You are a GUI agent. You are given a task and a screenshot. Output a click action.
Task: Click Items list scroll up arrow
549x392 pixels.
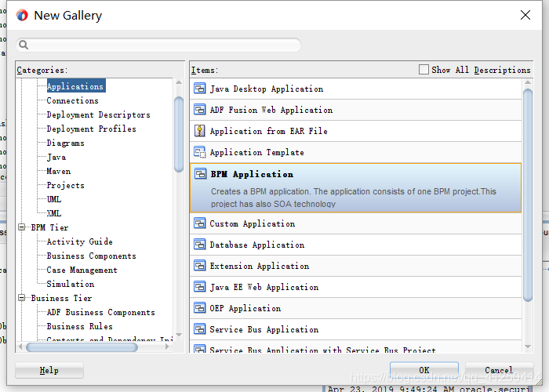[x=528, y=82]
